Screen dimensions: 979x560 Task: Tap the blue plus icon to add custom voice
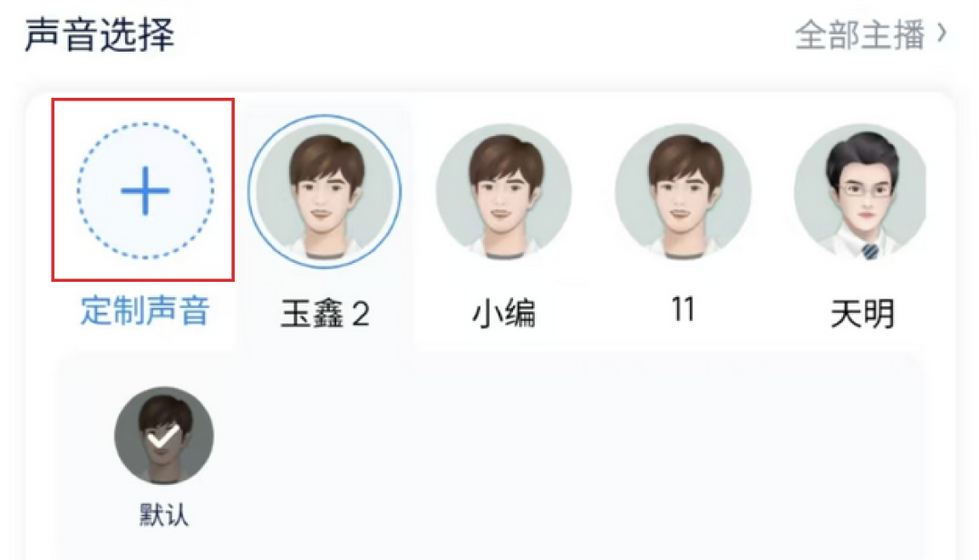click(x=145, y=190)
